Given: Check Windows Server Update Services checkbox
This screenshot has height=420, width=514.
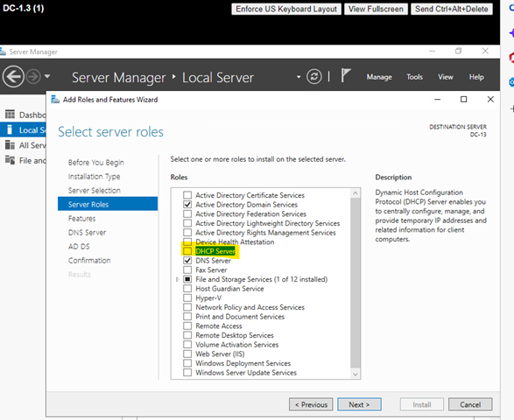Looking at the screenshot, I should click(x=187, y=373).
